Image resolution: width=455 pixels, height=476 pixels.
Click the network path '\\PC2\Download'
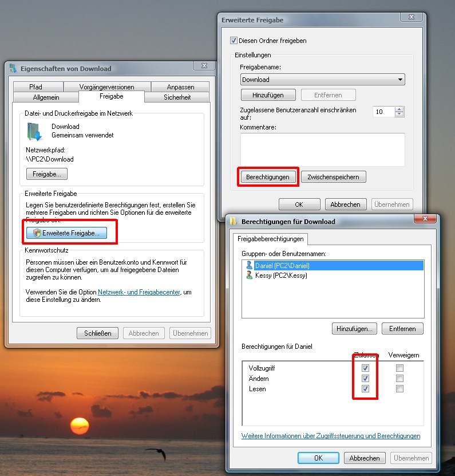point(50,159)
